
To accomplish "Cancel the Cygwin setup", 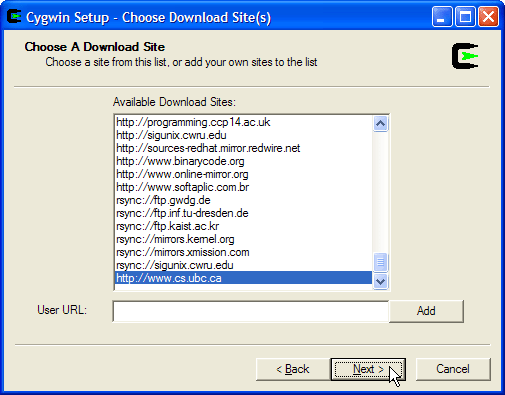I will tap(453, 369).
